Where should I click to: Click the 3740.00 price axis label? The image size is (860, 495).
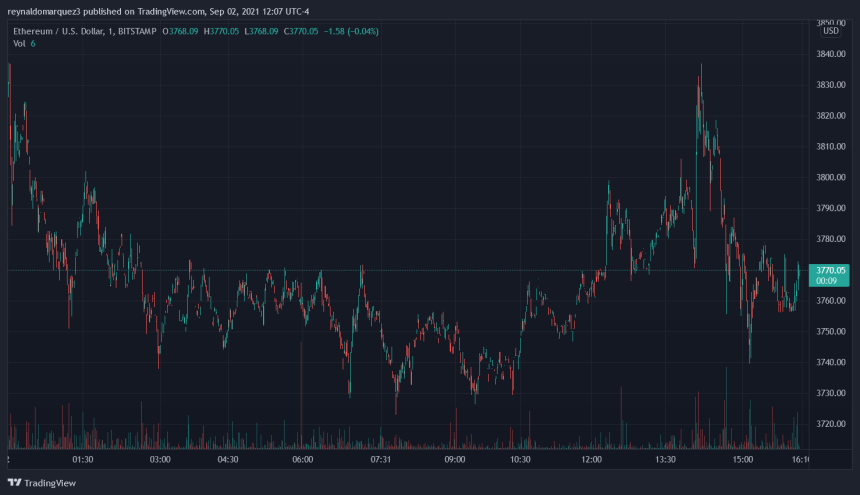[830, 362]
